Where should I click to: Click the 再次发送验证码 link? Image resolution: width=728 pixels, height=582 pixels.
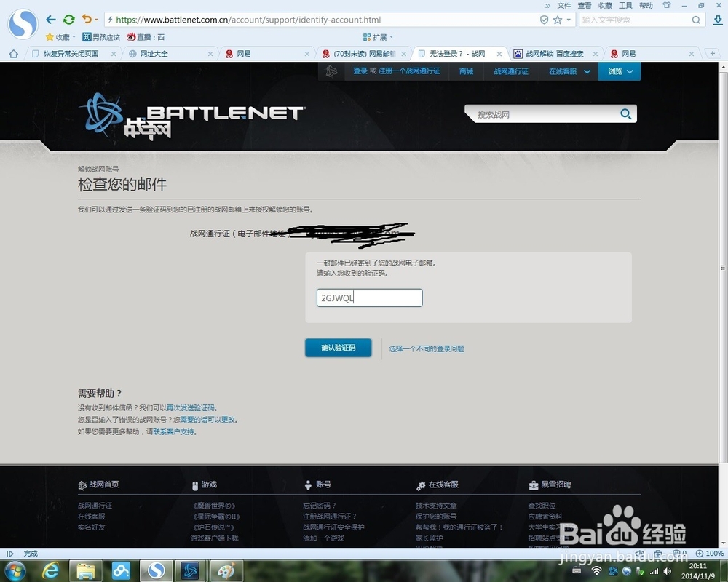[190, 407]
